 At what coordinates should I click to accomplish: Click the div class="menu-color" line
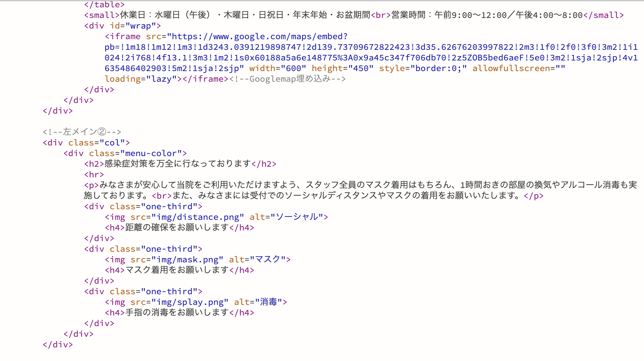[x=125, y=153]
